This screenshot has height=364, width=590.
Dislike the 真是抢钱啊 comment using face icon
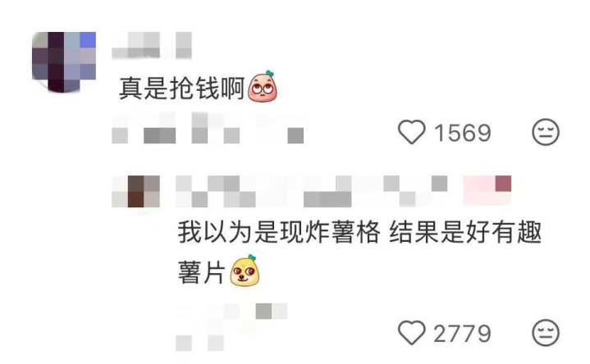tap(546, 132)
